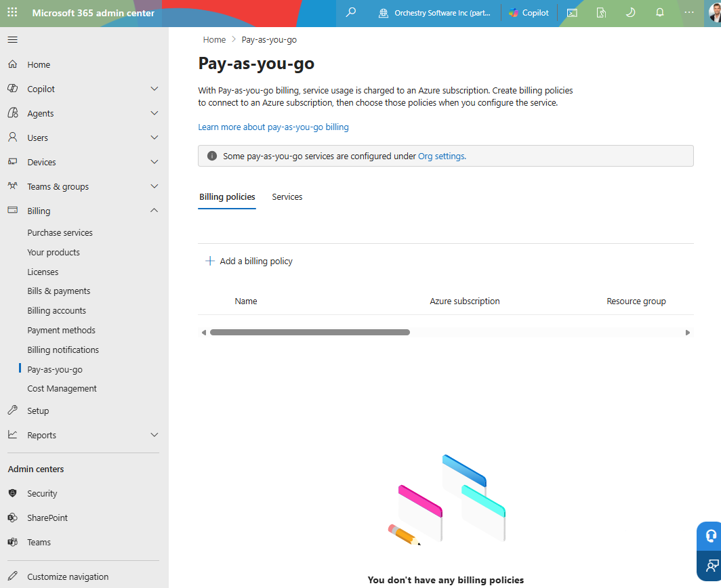721x588 pixels.
Task: Select the Billing policies tab
Action: point(227,196)
